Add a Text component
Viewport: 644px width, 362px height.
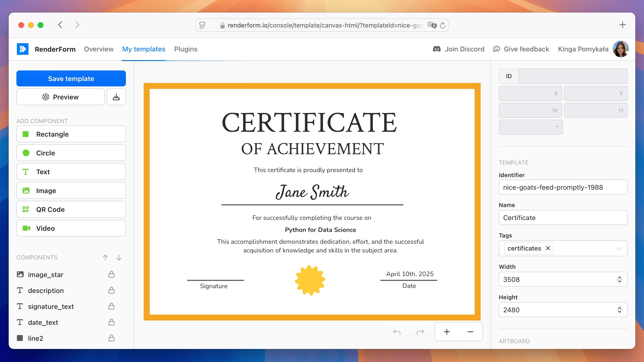click(71, 172)
